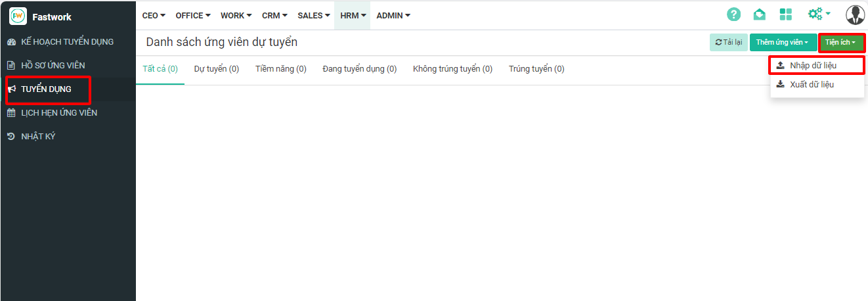Switch to the Tiềm năng tab
The height and width of the screenshot is (301, 868).
pyautogui.click(x=280, y=69)
